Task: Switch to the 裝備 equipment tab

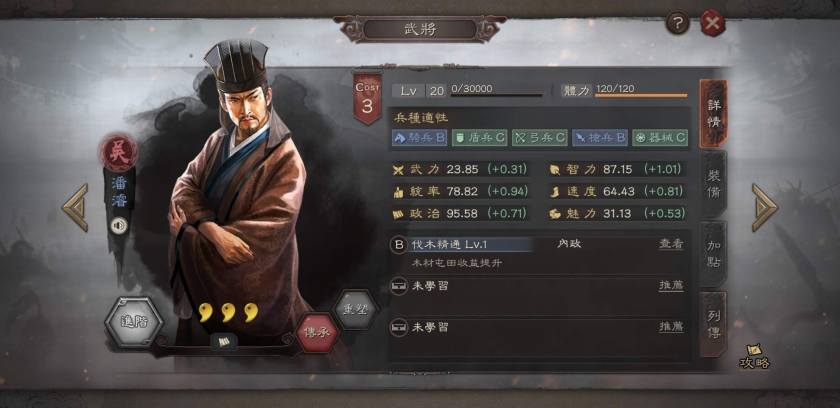Action: click(714, 184)
